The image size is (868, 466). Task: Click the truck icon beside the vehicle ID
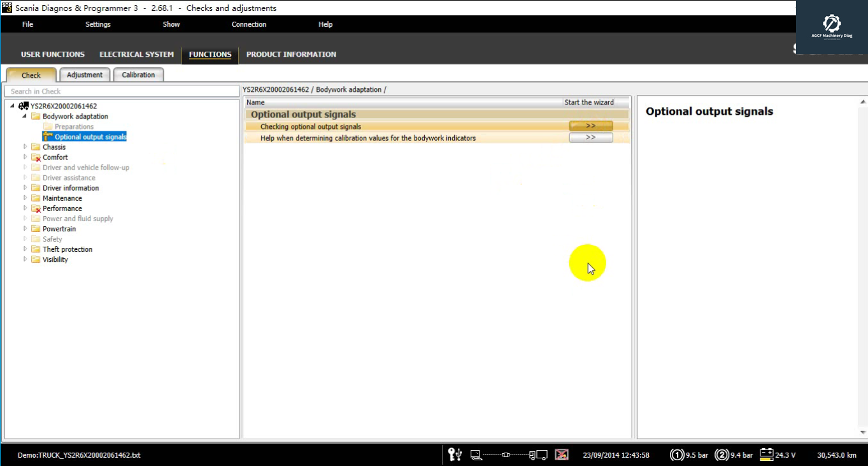coord(24,106)
